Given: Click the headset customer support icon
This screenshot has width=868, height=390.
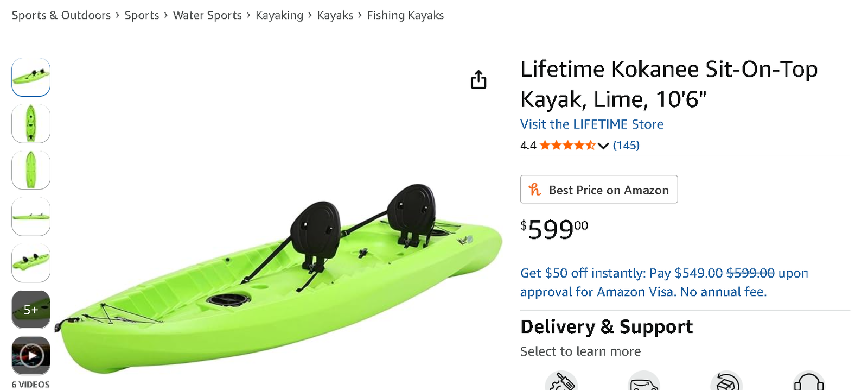Looking at the screenshot, I should (x=808, y=383).
